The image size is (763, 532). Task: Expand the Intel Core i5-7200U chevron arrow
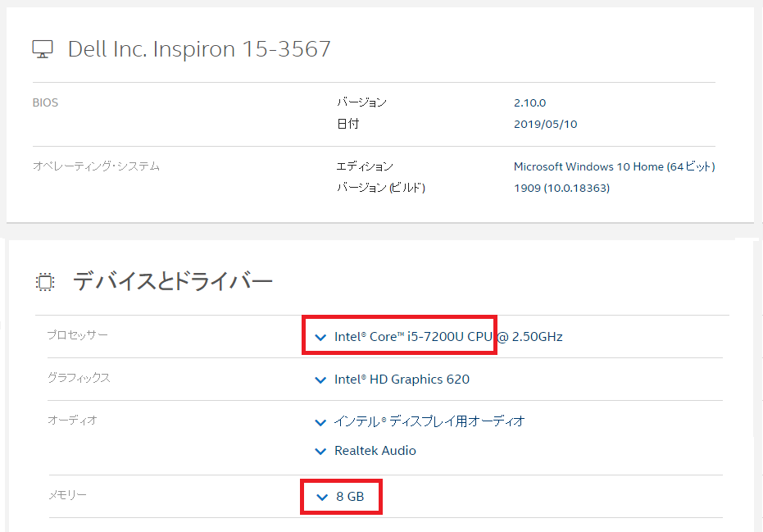click(x=320, y=337)
